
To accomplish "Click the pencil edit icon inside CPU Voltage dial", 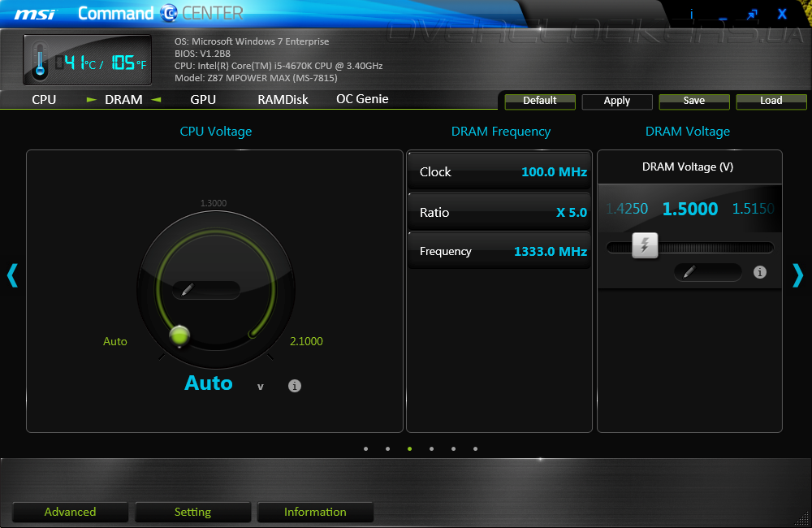I will click(x=188, y=290).
